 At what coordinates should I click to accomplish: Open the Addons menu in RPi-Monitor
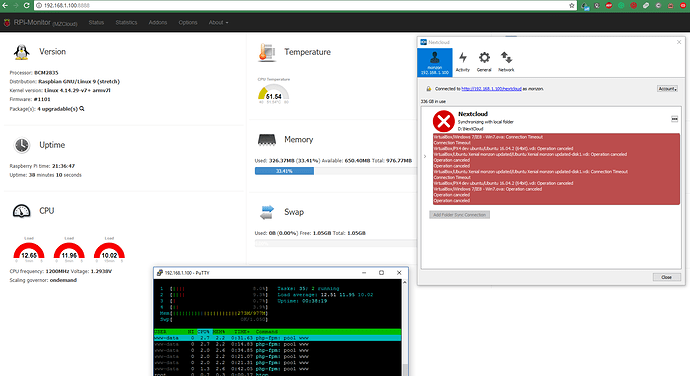[158, 22]
